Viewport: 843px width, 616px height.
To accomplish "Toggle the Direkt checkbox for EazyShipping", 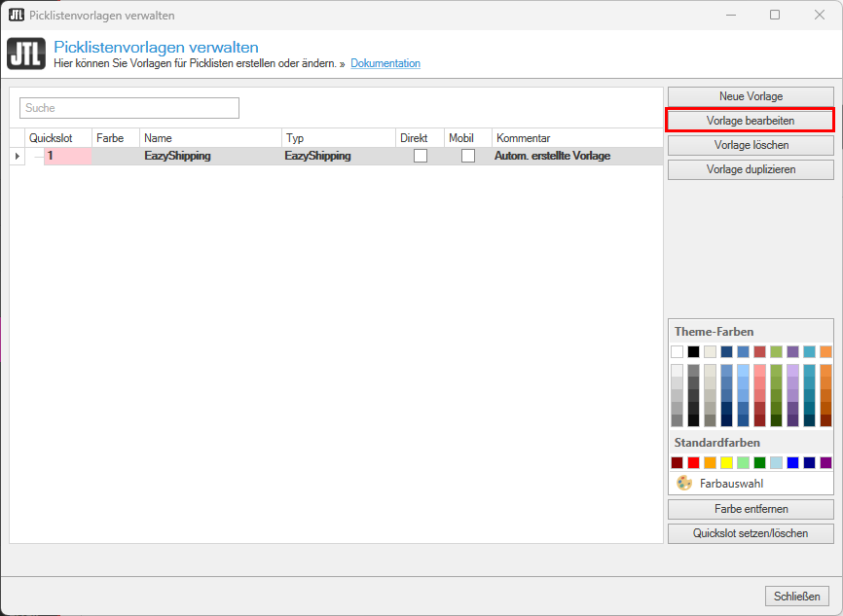I will point(421,156).
